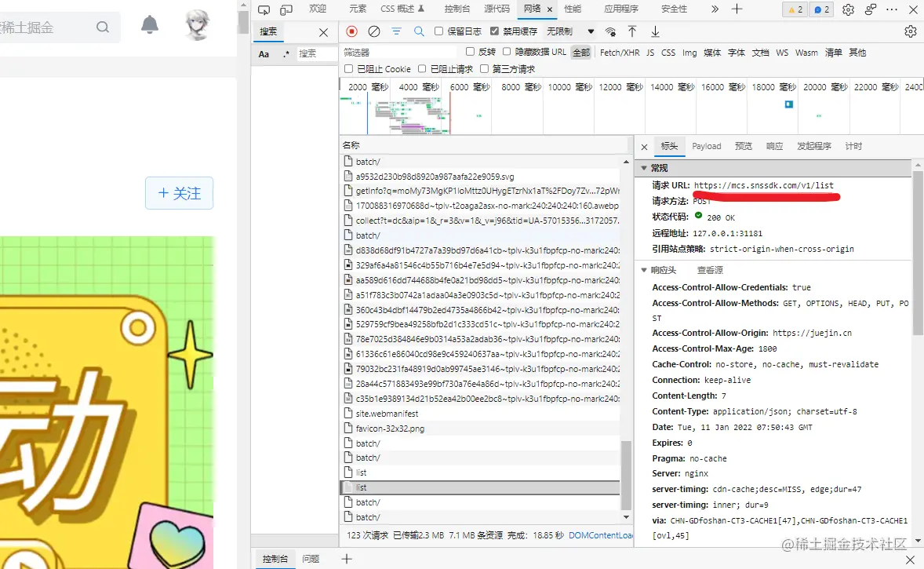Close the request details pane
This screenshot has width=924, height=569.
coord(644,147)
